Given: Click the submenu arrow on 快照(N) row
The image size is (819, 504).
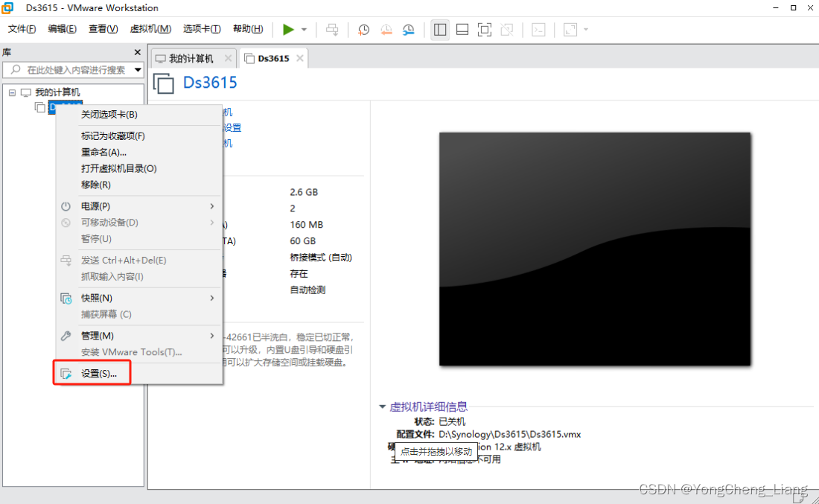Looking at the screenshot, I should coord(212,298).
